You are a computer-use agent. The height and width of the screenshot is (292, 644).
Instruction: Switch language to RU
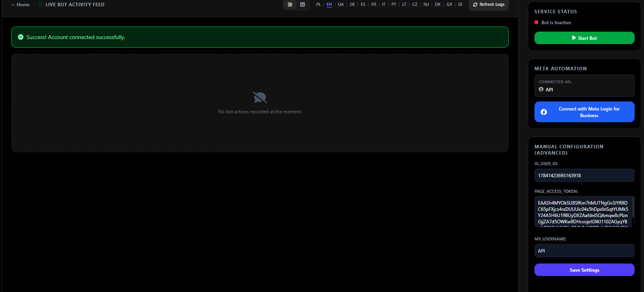[426, 5]
